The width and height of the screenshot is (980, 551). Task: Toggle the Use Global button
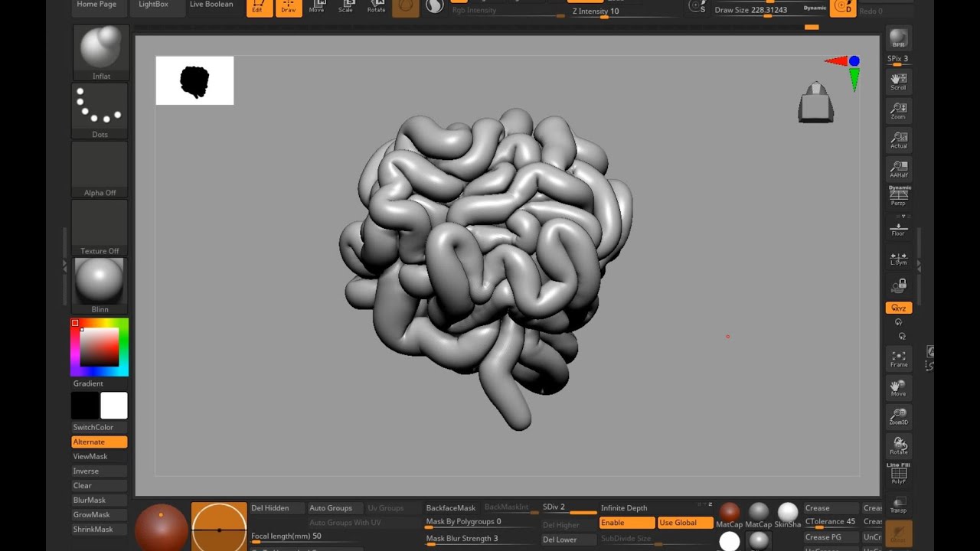coord(685,523)
